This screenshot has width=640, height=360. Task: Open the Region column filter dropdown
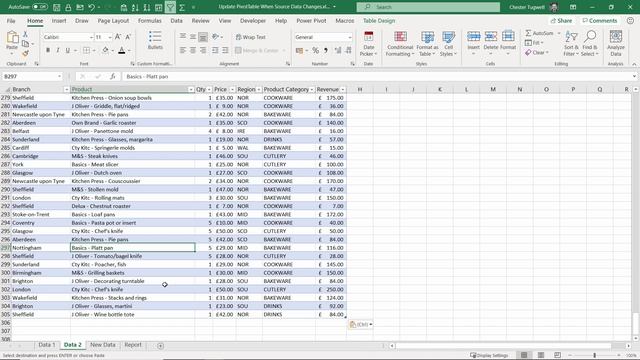(x=259, y=89)
